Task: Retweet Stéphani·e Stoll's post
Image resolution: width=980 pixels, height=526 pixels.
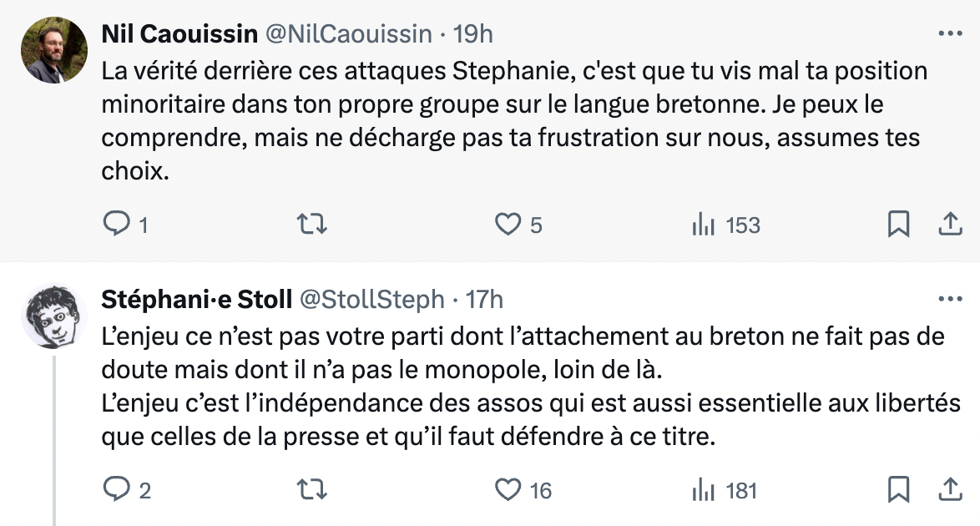Action: (312, 489)
